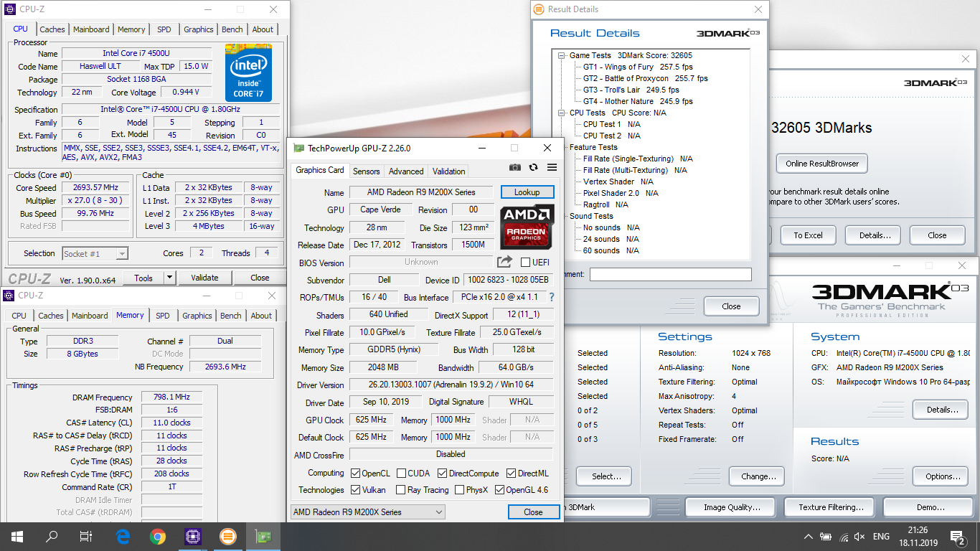Switch to CPU-Z taskbar icon
The image size is (980, 551).
pyautogui.click(x=192, y=537)
